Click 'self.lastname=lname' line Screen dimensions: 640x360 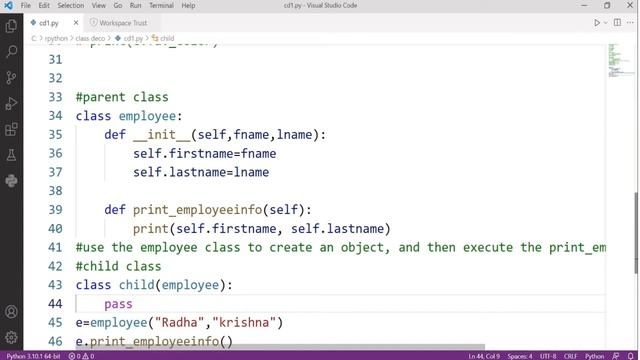tap(201, 172)
